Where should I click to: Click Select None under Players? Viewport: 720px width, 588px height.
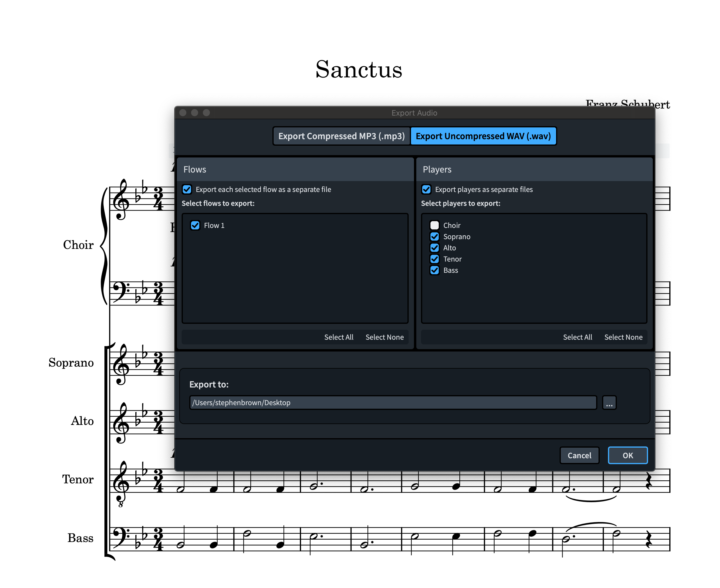tap(623, 337)
